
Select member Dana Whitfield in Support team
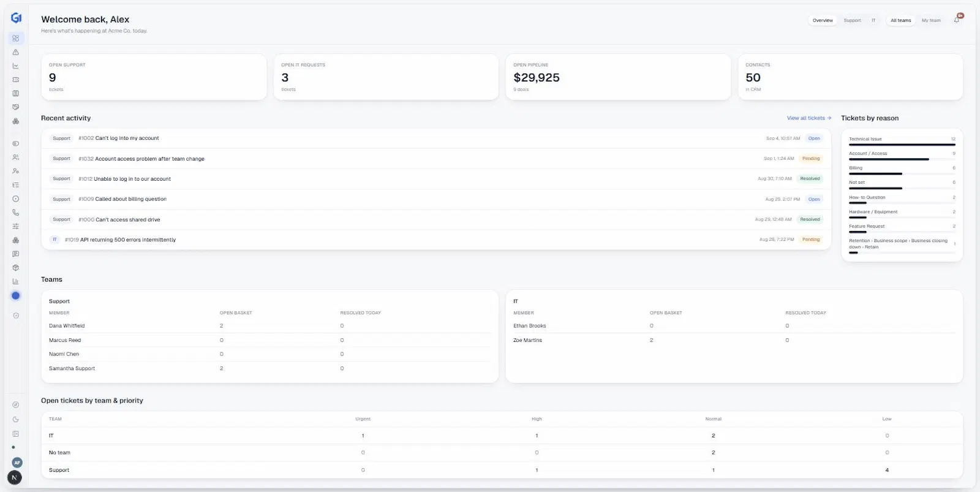pos(67,326)
